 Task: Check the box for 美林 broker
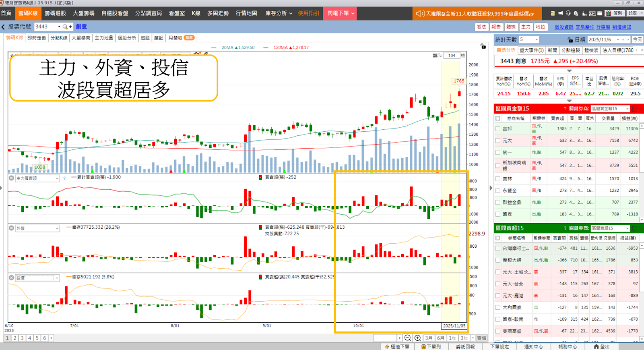(498, 178)
